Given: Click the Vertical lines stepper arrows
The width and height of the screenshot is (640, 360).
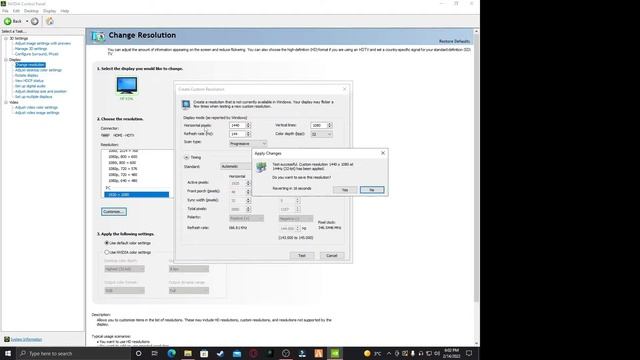Looking at the screenshot, I should tap(330, 125).
